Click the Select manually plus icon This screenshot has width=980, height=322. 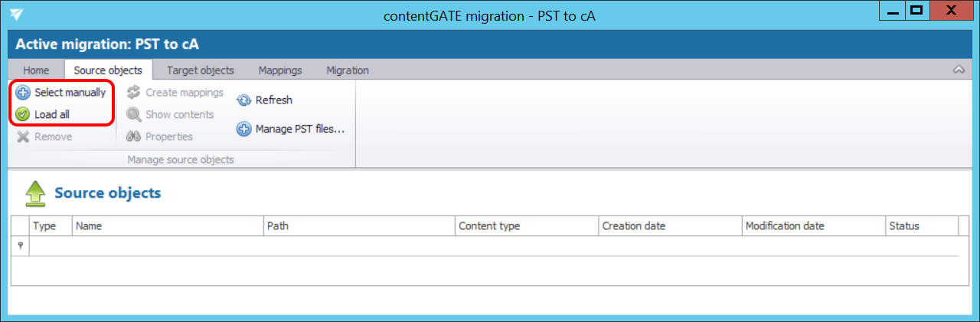[x=22, y=93]
